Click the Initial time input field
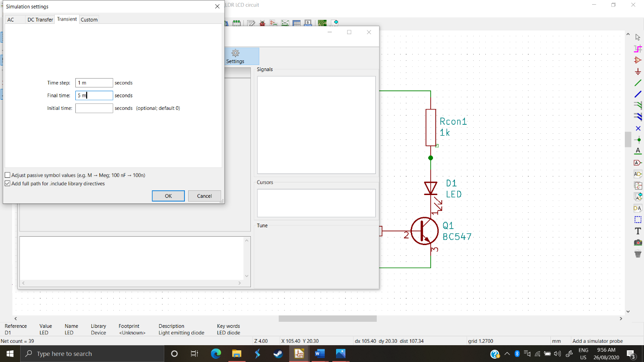The image size is (644, 362). (x=94, y=108)
